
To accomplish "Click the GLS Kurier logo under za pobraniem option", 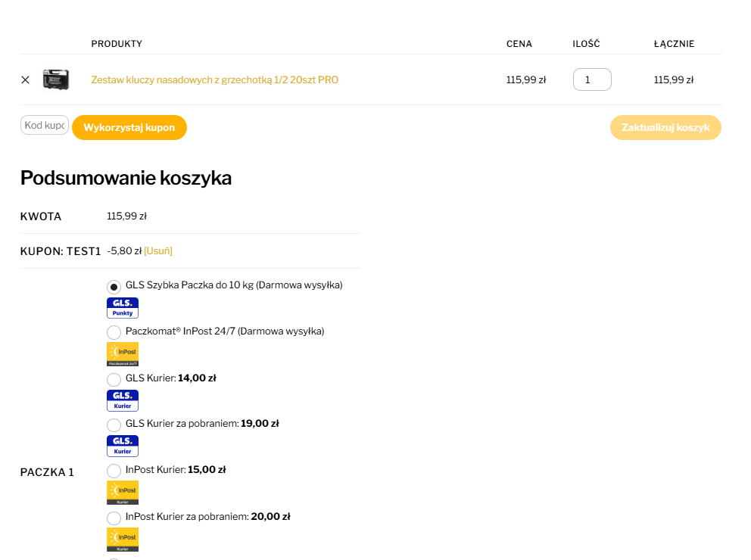I will point(123,446).
